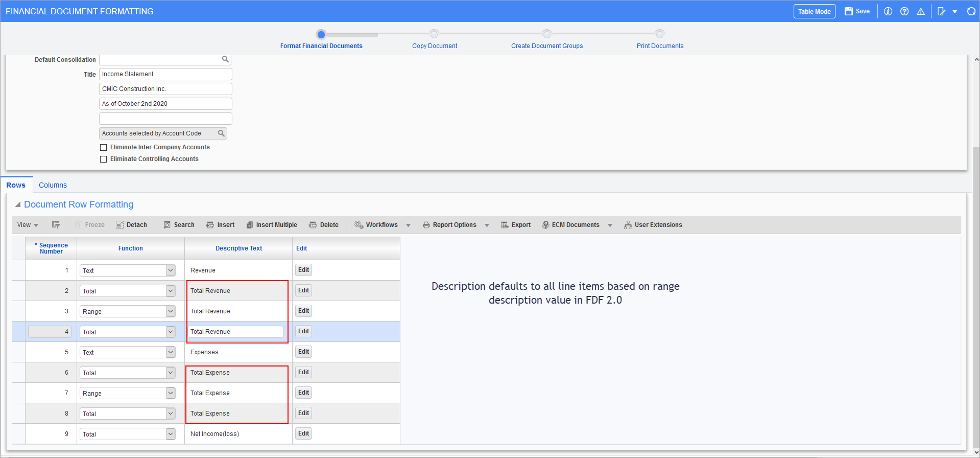Viewport: 980px width, 458px height.
Task: Expand the Workflows dropdown arrow
Action: pyautogui.click(x=408, y=225)
